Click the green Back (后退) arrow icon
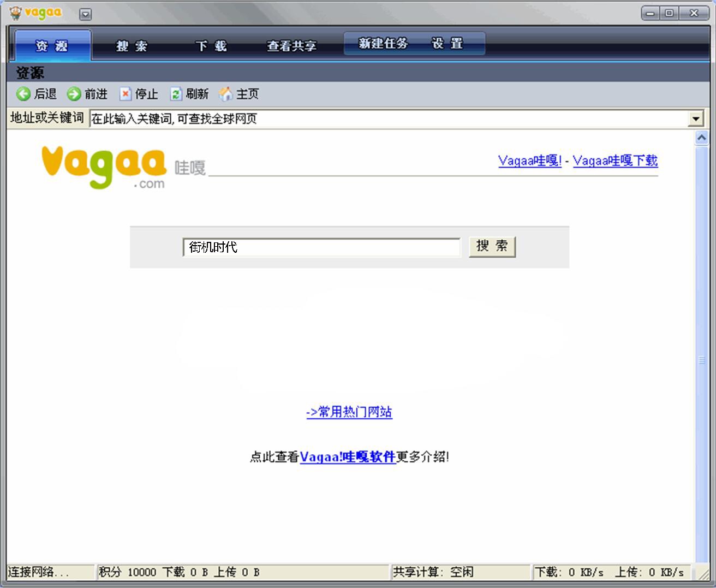The height and width of the screenshot is (588, 716). [23, 94]
